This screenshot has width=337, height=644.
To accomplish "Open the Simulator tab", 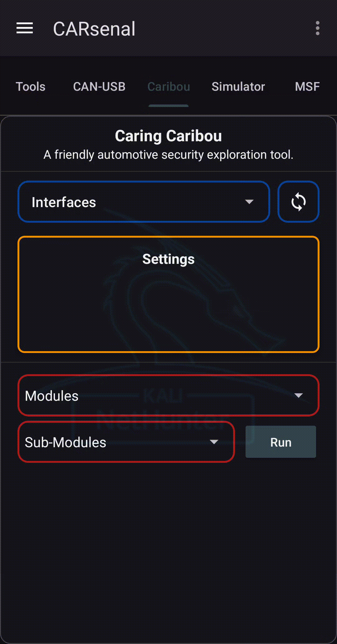I will pos(238,87).
